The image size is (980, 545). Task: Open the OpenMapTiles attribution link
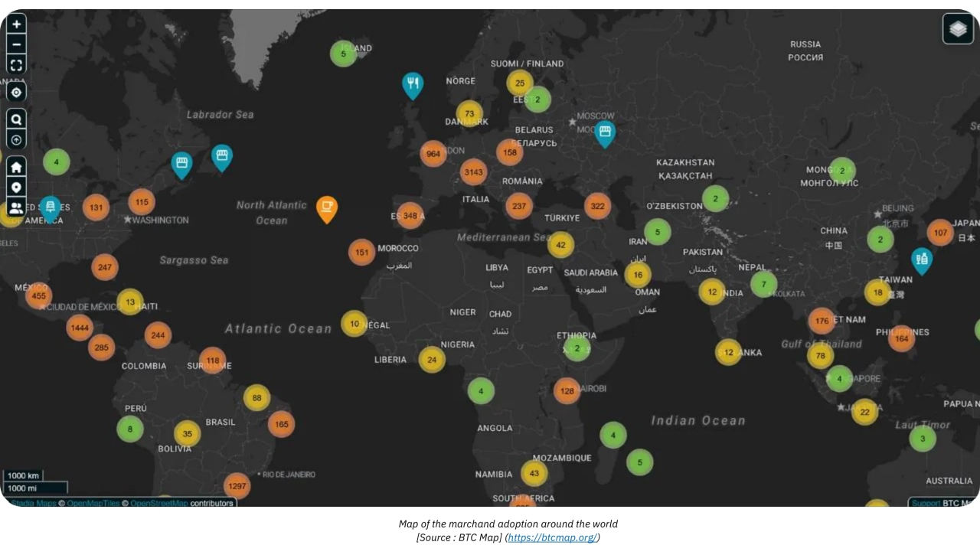tap(93, 503)
